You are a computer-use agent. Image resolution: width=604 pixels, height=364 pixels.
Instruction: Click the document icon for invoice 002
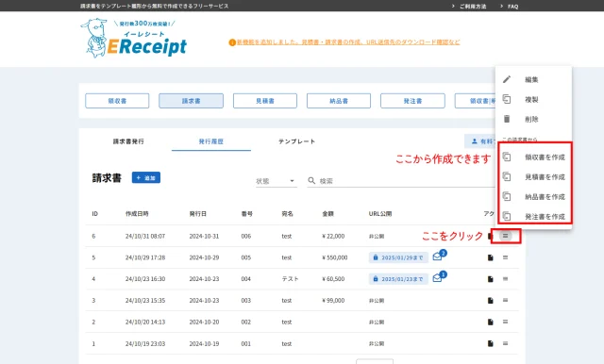[491, 323]
